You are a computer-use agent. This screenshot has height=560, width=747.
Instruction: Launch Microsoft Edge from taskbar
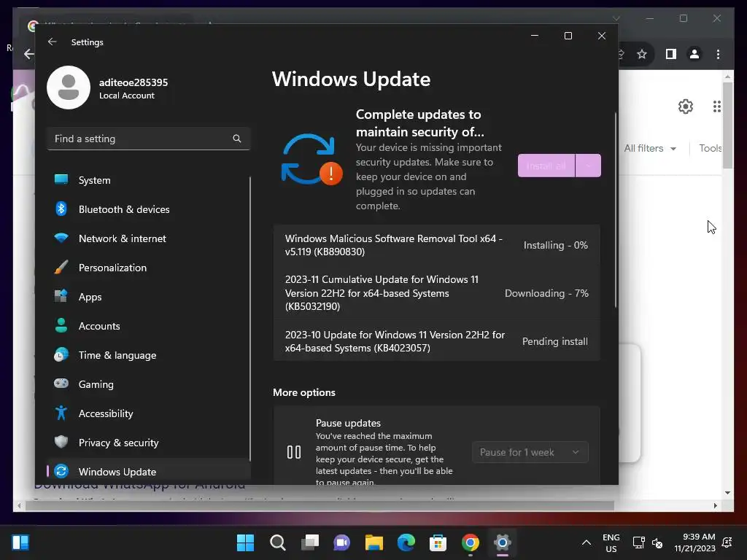point(406,542)
